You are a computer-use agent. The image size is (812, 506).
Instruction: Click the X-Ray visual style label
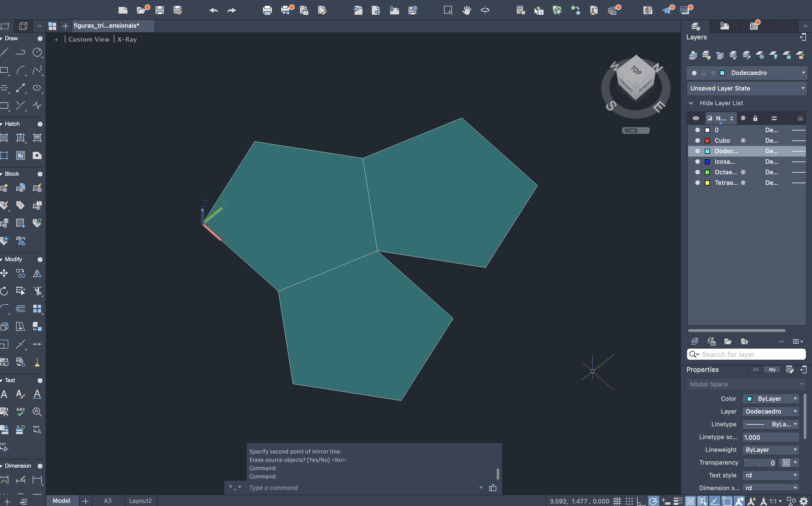[127, 39]
